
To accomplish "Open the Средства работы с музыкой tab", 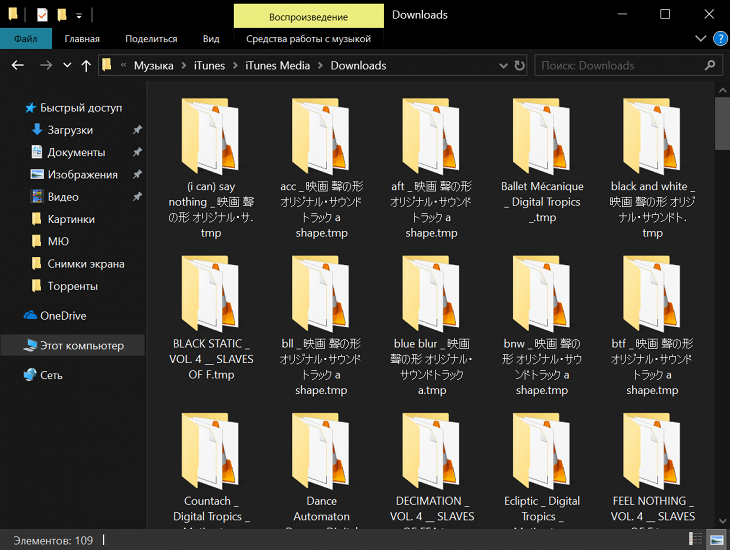I will [308, 39].
